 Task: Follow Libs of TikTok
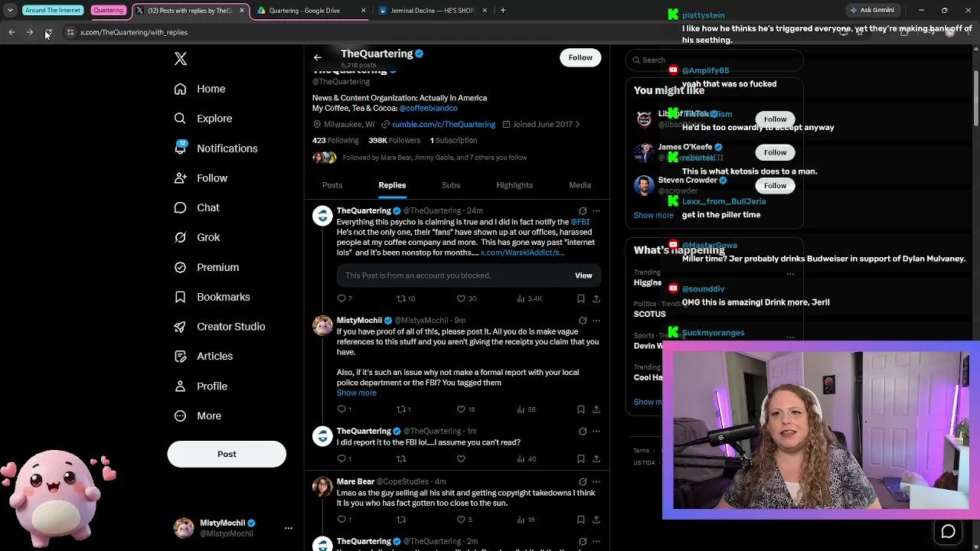[775, 119]
